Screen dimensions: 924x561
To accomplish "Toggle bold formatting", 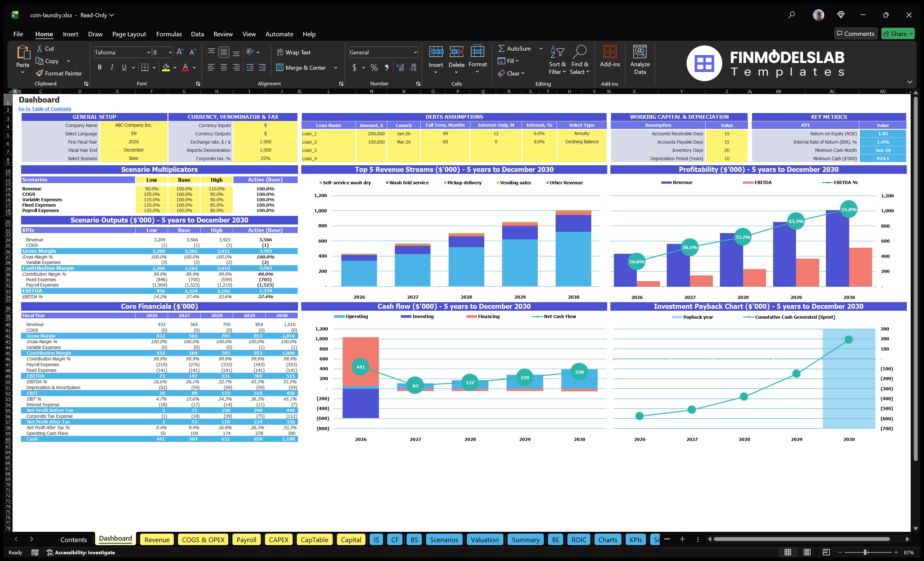I will (99, 67).
